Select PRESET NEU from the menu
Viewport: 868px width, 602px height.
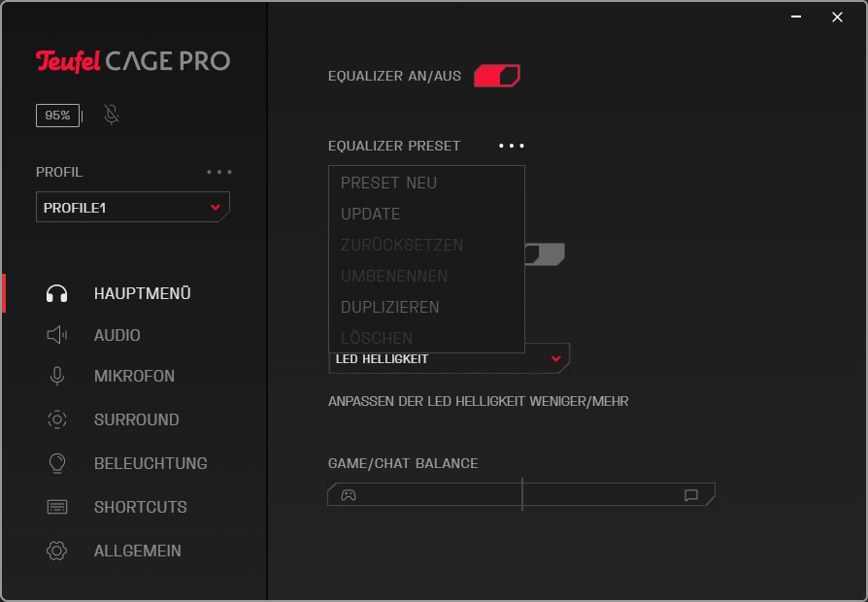pyautogui.click(x=388, y=183)
